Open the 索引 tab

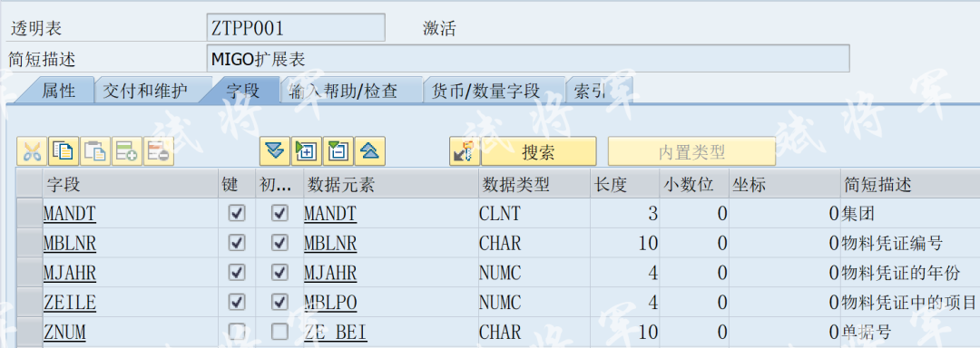pos(590,91)
